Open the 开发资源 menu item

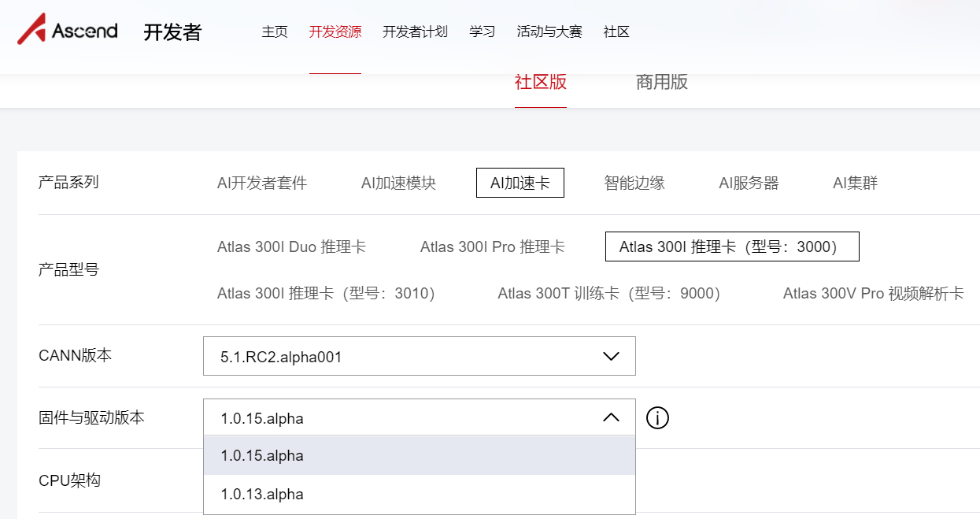335,32
